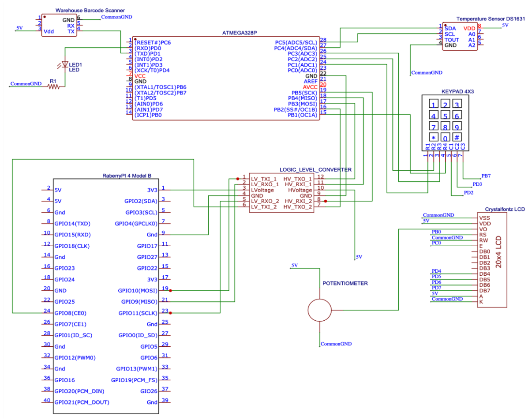The width and height of the screenshot is (532, 420).
Task: Click (RXD)PD0 pin on ATMEGA
Action: (x=148, y=48)
